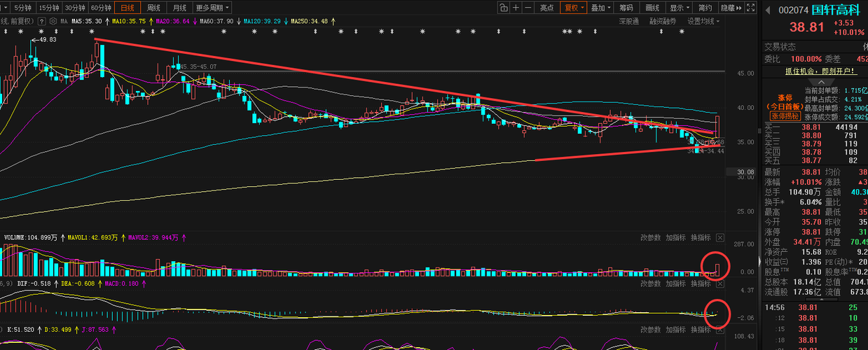Click the 深股通 label
Image resolution: width=868 pixels, height=350 pixels.
coord(629,22)
